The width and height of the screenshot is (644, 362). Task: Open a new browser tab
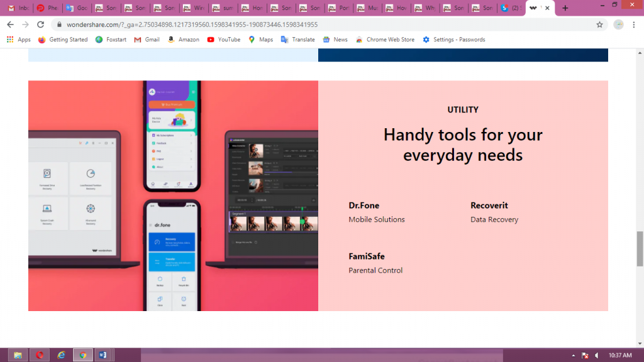coord(565,8)
